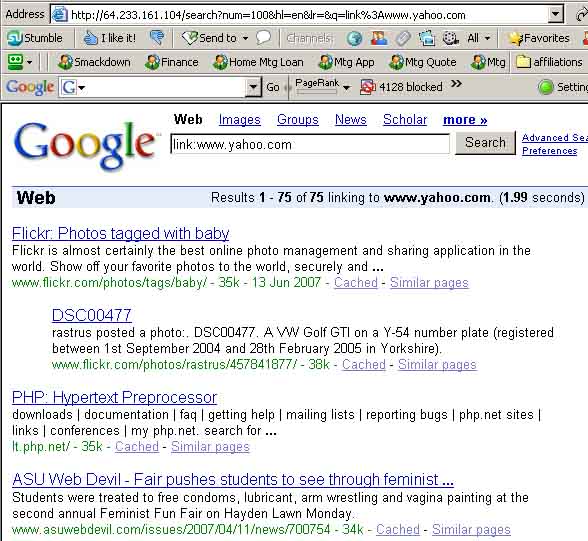Click the PageRank meter bar
Viewport: 588px width, 541px height.
pyautogui.click(x=316, y=91)
